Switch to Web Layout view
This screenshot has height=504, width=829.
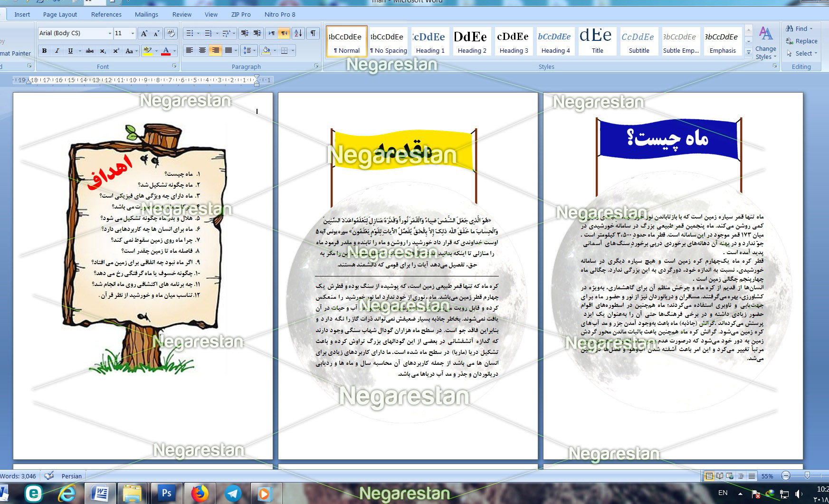[x=730, y=476]
